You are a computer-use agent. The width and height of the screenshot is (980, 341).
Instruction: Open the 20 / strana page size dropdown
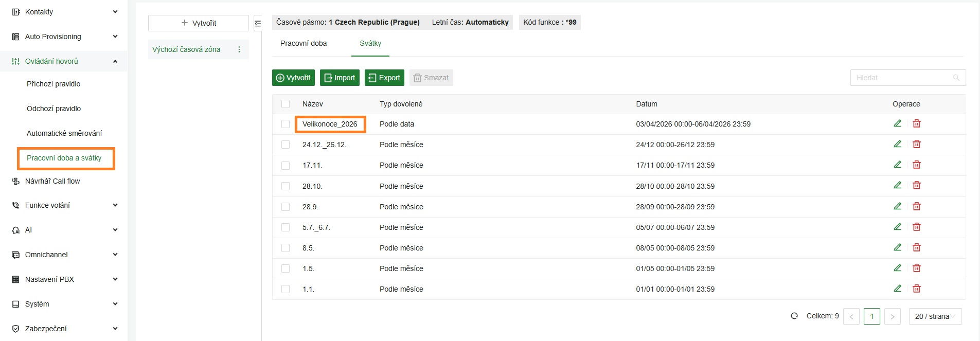pos(935,316)
